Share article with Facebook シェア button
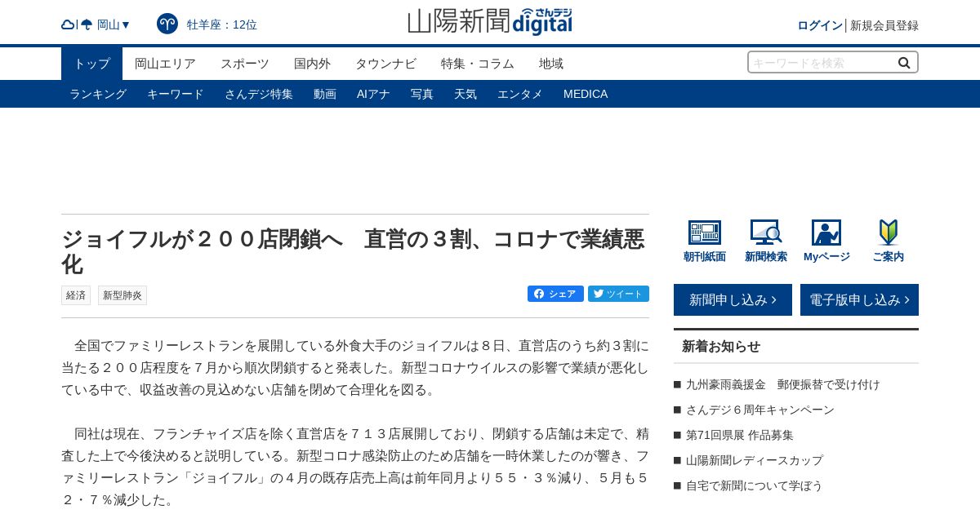This screenshot has width=980, height=514. coord(555,294)
